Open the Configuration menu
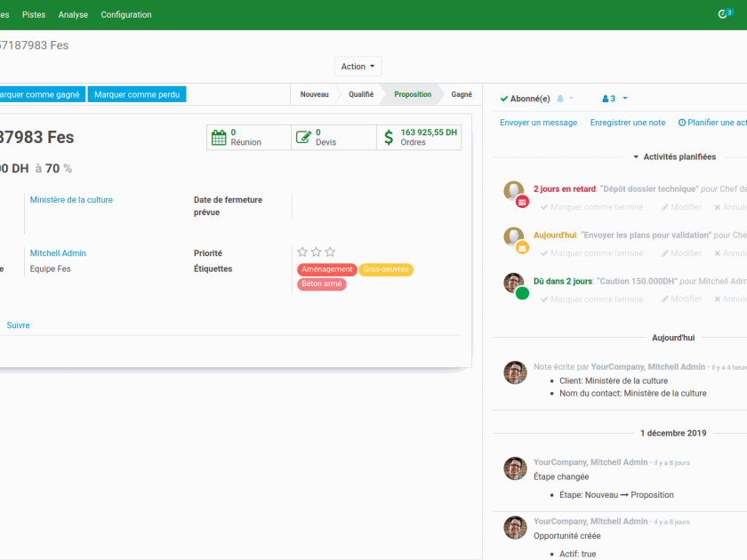747x560 pixels. pyautogui.click(x=126, y=14)
